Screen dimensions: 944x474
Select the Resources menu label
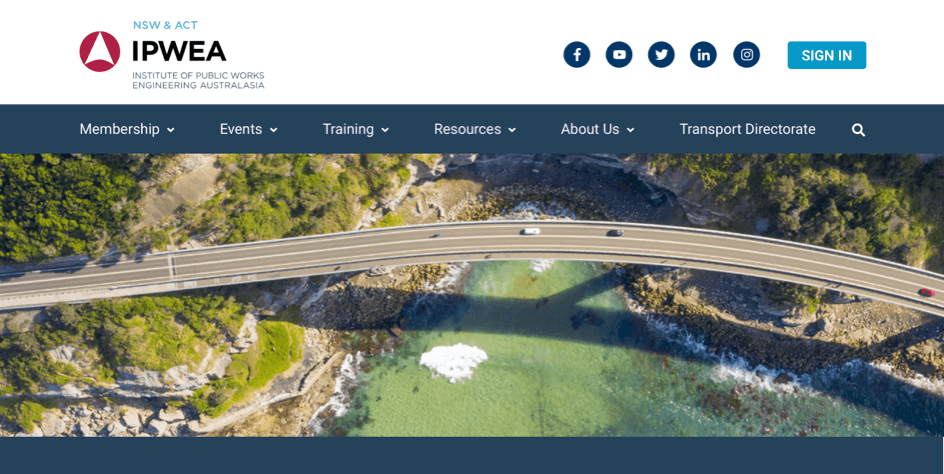point(467,129)
